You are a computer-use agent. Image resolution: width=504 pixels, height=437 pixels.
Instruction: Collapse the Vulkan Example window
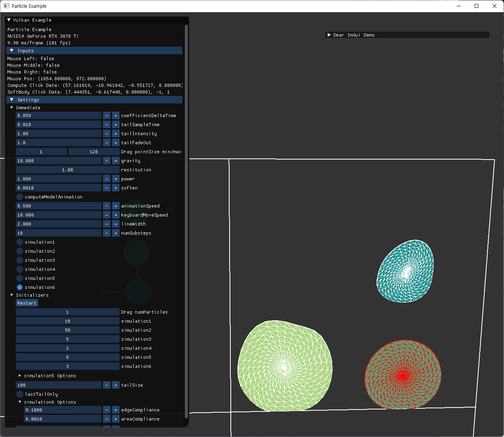[x=9, y=20]
